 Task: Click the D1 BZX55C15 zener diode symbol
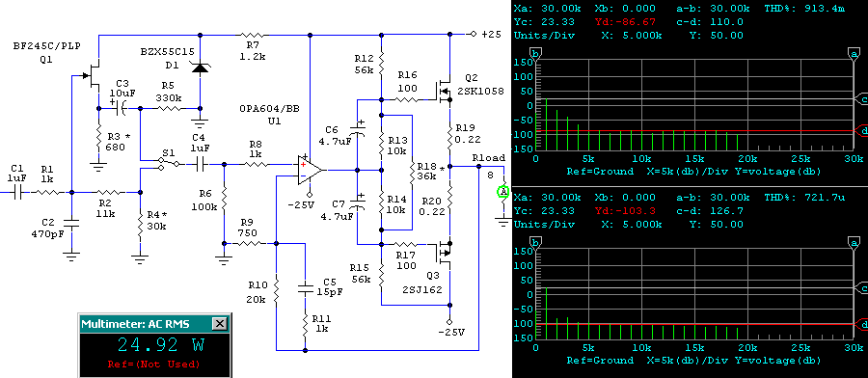tap(200, 67)
